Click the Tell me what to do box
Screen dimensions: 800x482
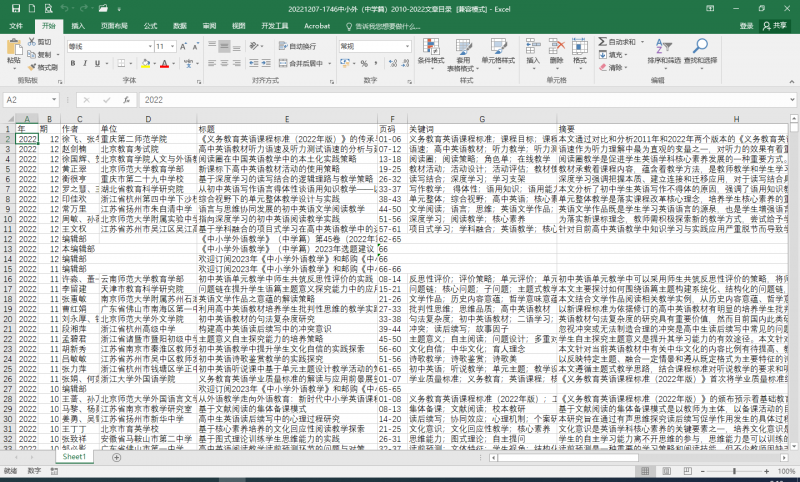click(x=383, y=26)
